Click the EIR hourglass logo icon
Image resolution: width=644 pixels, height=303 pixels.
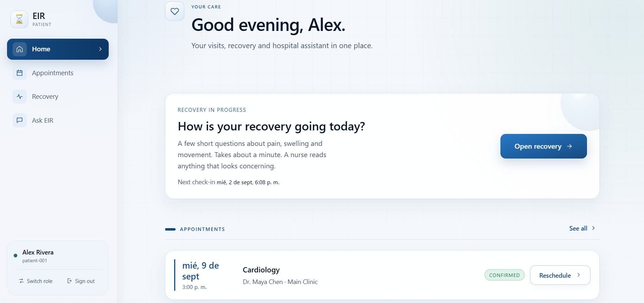pos(19,19)
